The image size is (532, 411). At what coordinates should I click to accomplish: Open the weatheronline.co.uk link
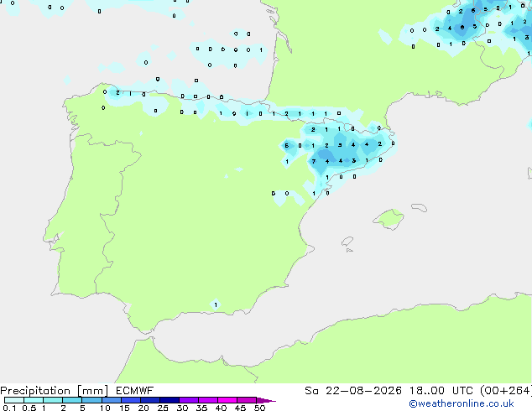tap(462, 403)
